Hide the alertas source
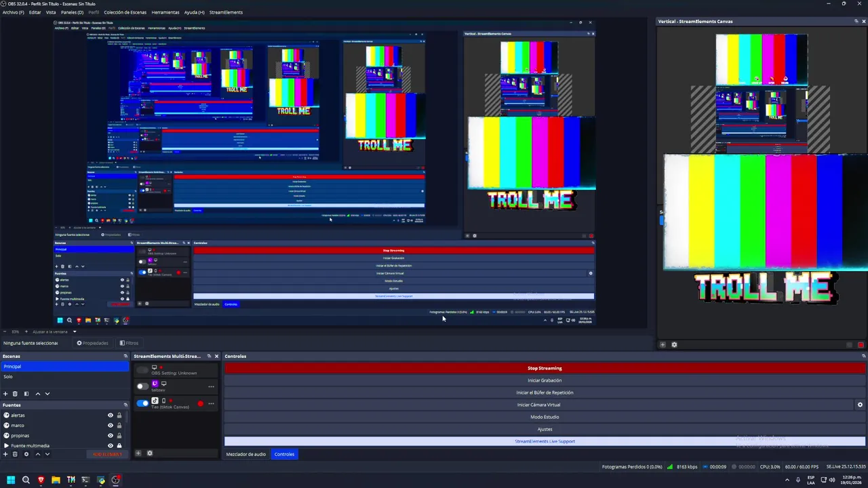868x488 pixels. [x=111, y=415]
